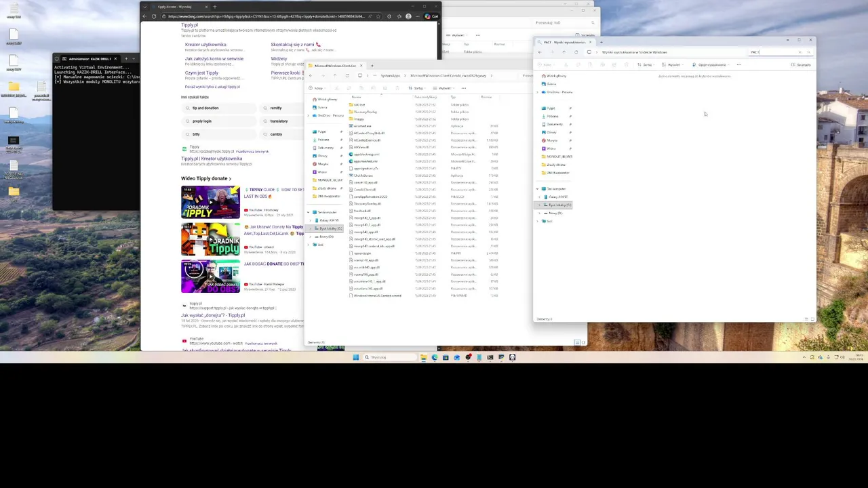Refresh the MicrosoftWindows.Client Explorer window
This screenshot has height=488, width=868.
[x=347, y=75]
